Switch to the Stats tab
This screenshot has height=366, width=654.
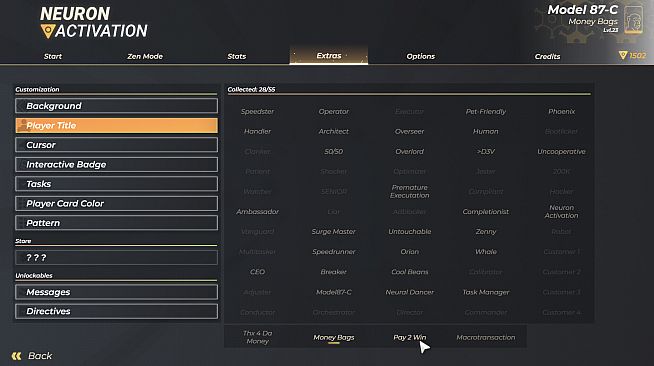[236, 56]
